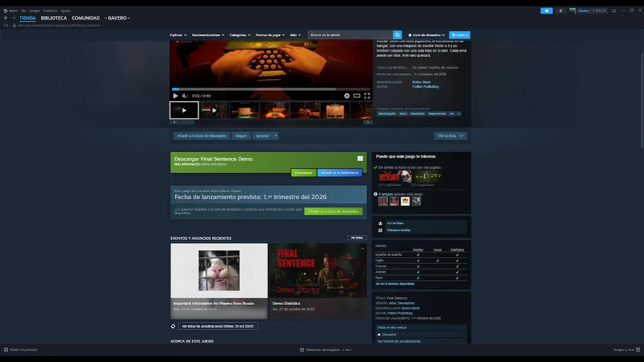Play the trailer video
This screenshot has height=362, width=644.
click(175, 96)
